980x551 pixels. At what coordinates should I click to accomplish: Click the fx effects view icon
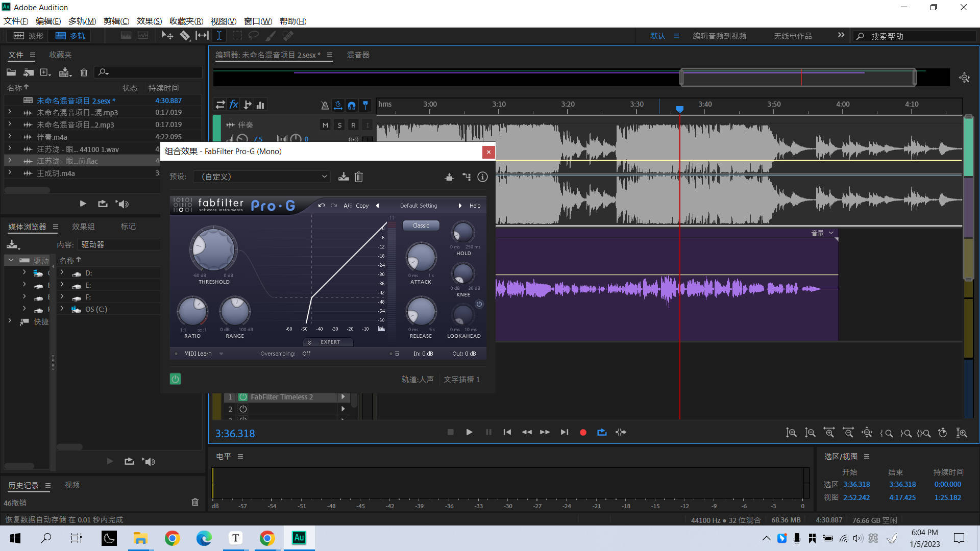234,105
